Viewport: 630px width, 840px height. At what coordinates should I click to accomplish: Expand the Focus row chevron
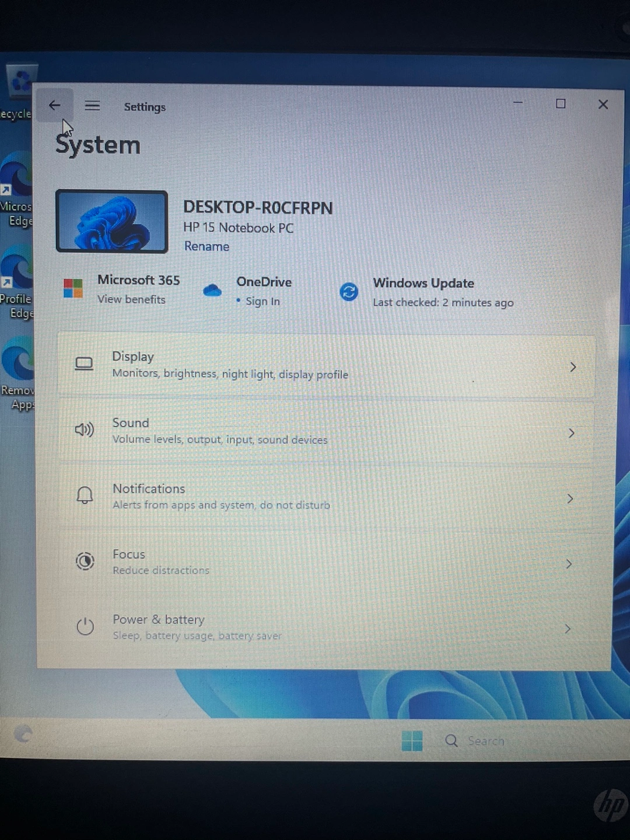(x=569, y=564)
